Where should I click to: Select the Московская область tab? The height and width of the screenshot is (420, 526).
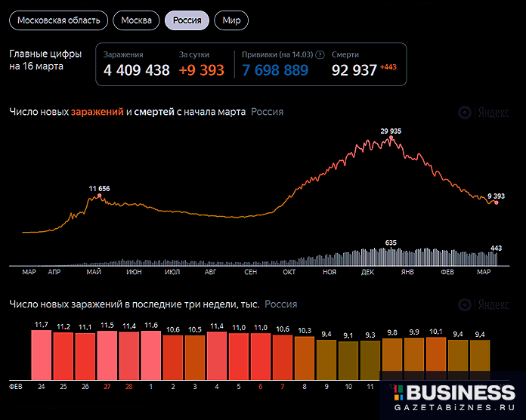(58, 20)
